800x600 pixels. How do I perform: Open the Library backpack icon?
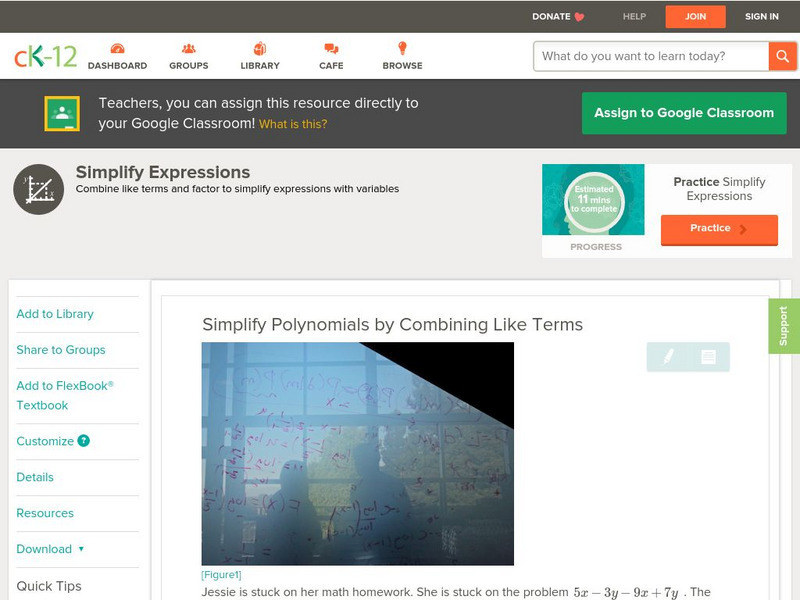click(x=260, y=48)
